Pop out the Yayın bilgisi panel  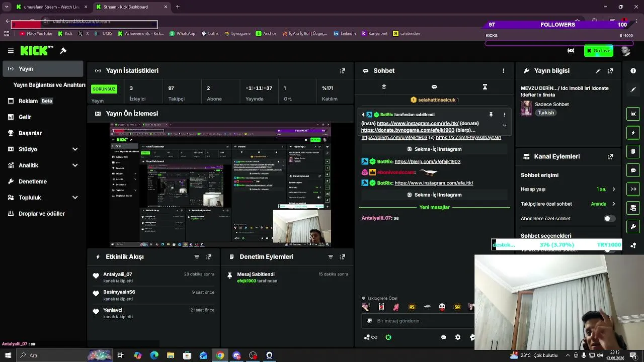tap(610, 71)
